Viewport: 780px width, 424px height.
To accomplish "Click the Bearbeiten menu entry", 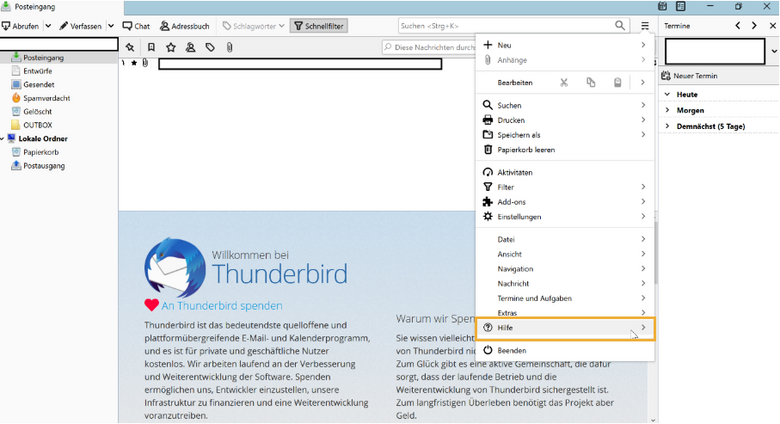I will (x=515, y=83).
